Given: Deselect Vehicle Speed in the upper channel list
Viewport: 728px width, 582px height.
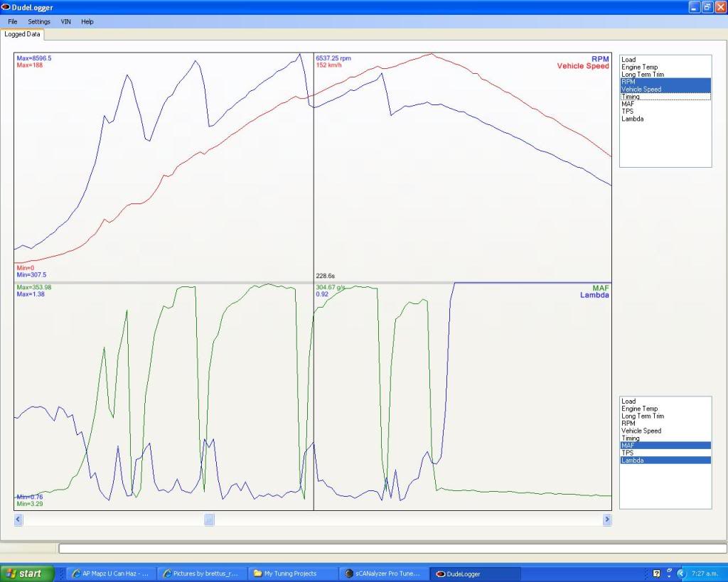Looking at the screenshot, I should tap(665, 89).
